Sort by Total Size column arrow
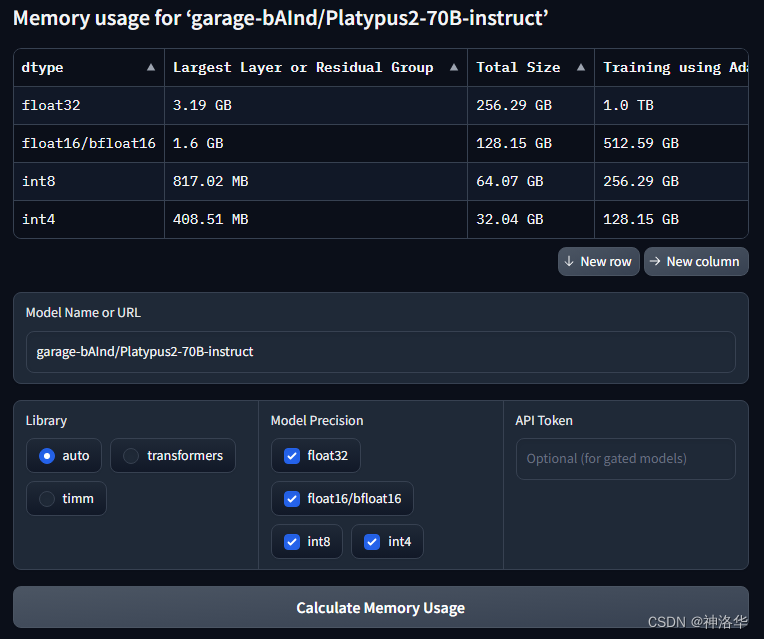 (x=581, y=68)
